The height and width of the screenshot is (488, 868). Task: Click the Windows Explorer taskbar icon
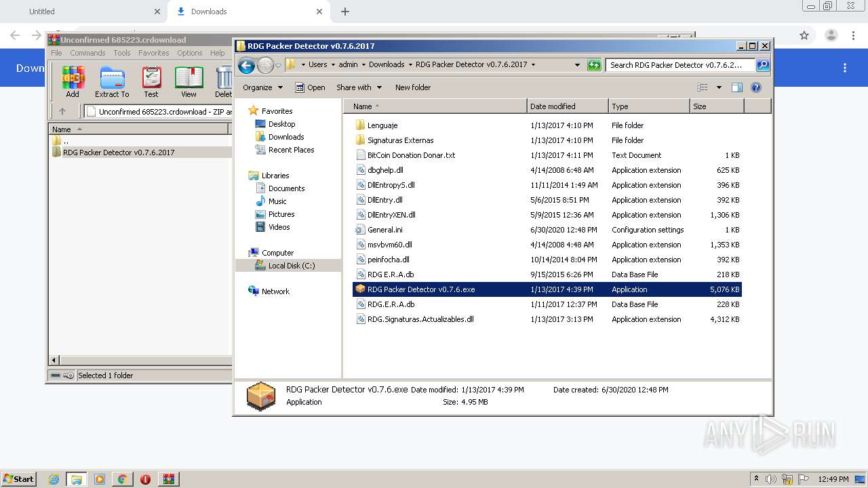77,479
